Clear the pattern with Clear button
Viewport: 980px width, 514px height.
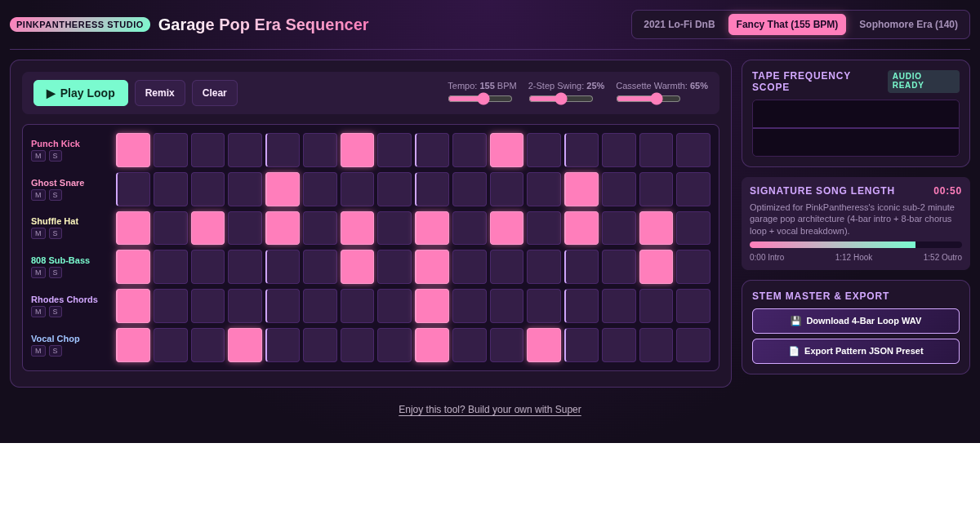[215, 93]
